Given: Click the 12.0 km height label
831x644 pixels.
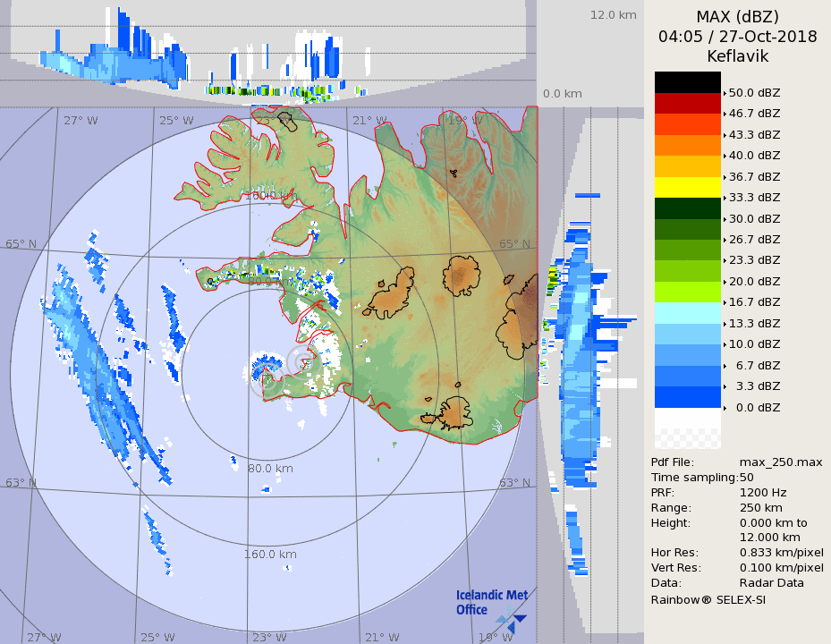Looking at the screenshot, I should coord(613,14).
